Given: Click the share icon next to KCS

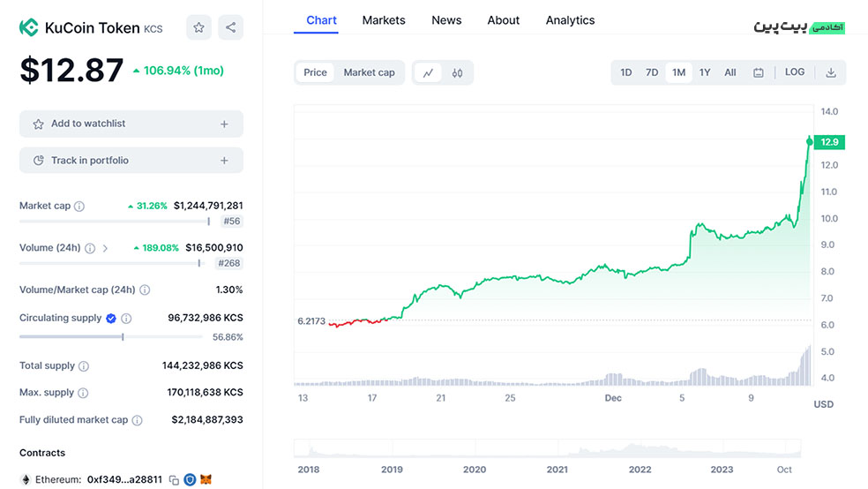Looking at the screenshot, I should (230, 27).
